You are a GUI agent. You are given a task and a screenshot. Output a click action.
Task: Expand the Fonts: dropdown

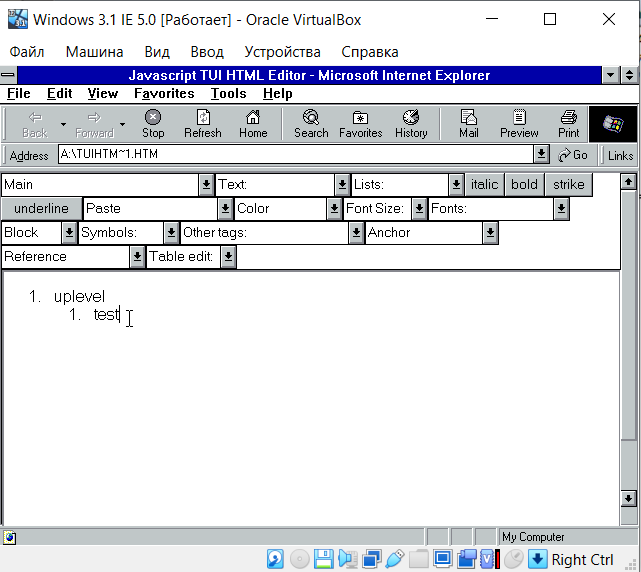(x=561, y=209)
